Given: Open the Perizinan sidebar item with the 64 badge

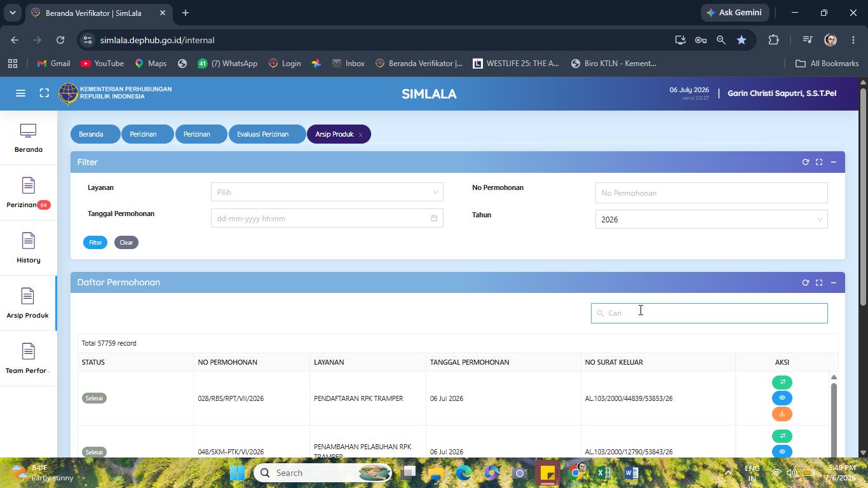Looking at the screenshot, I should [28, 193].
